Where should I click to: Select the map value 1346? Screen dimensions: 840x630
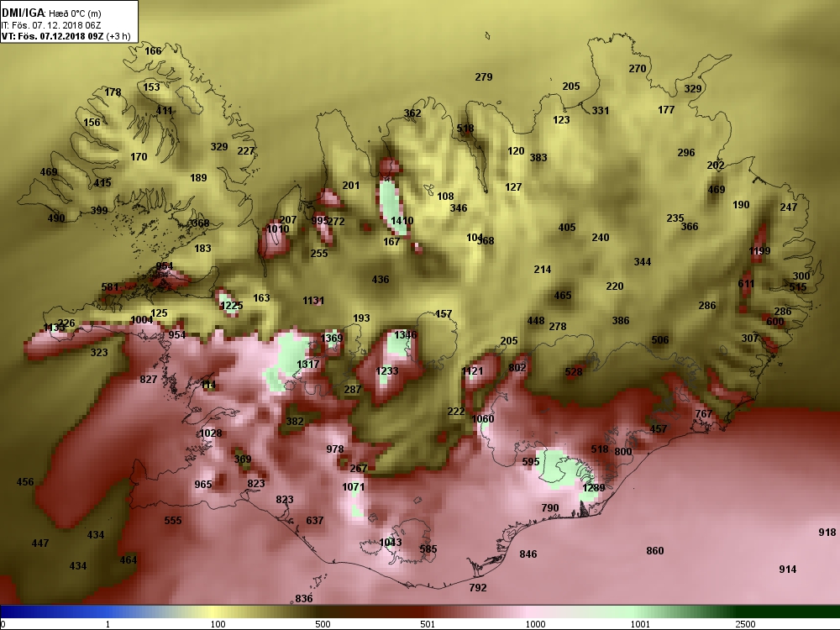click(405, 335)
